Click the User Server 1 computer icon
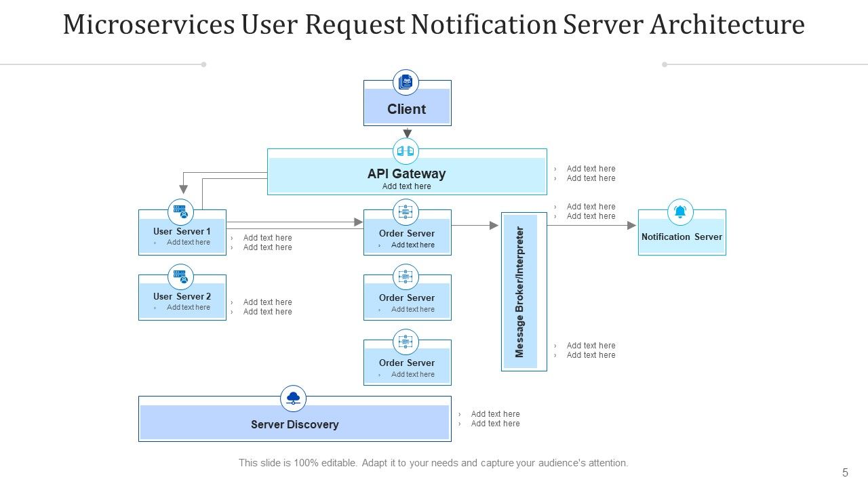The width and height of the screenshot is (868, 488). point(181,211)
